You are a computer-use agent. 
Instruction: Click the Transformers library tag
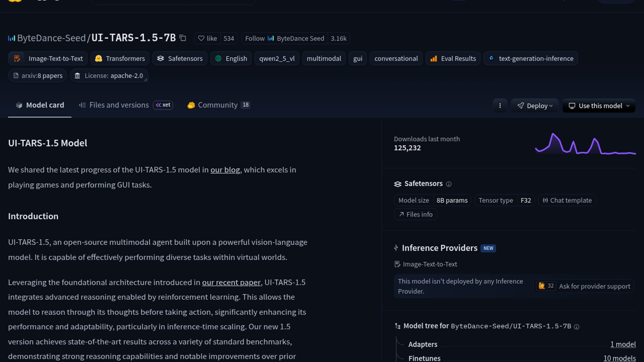[x=120, y=59]
